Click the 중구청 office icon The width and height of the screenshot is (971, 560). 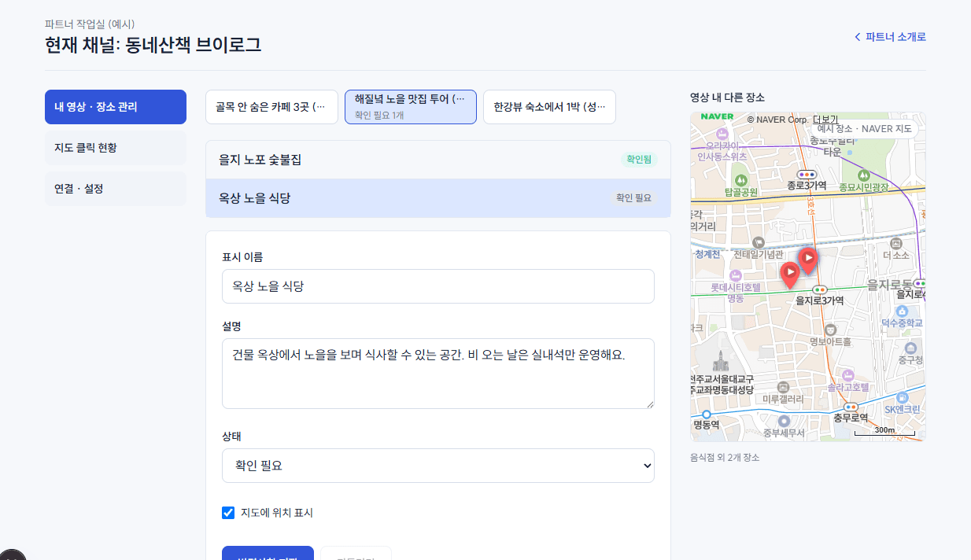(910, 348)
